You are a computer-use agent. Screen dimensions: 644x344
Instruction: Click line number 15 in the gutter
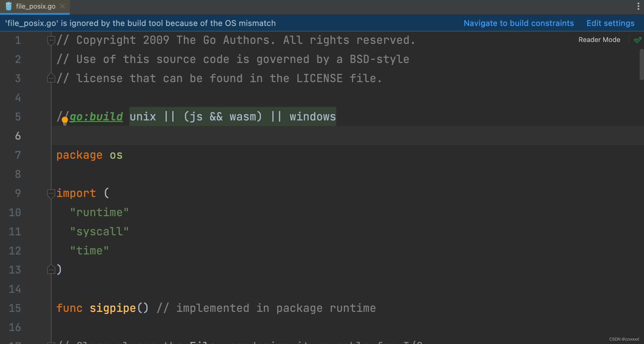click(15, 308)
